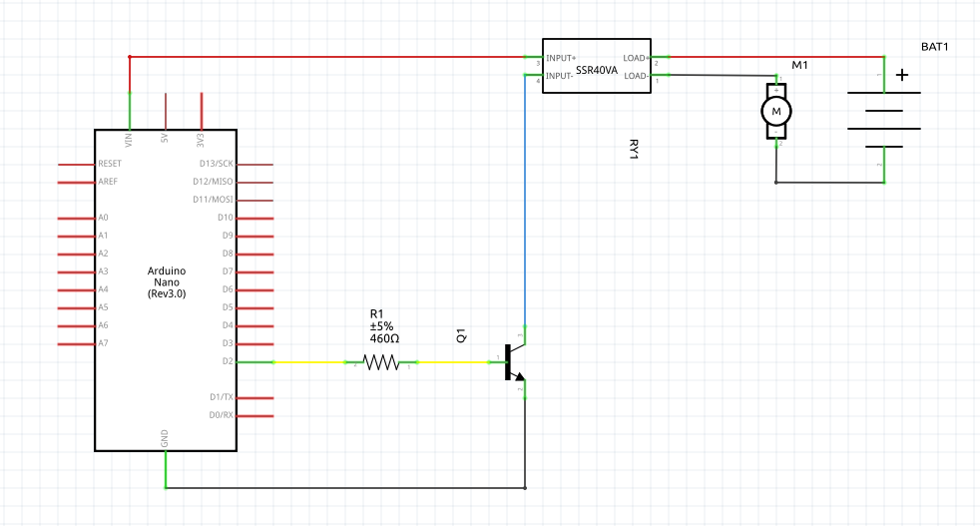The height and width of the screenshot is (526, 980).
Task: Select the 3V3 pin of the Arduino
Action: [202, 111]
